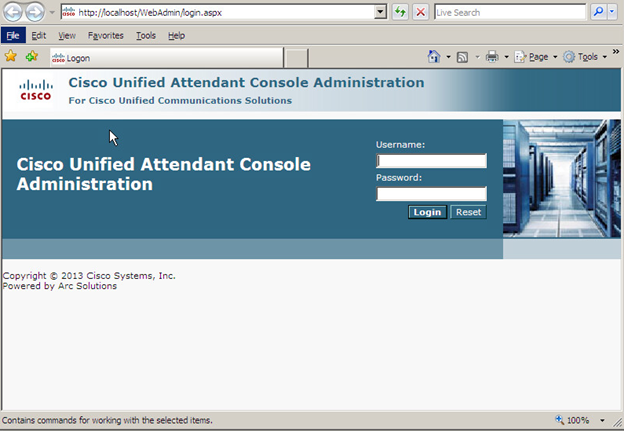Click the zoom level magnifier icon
The width and height of the screenshot is (624, 432).
[560, 420]
